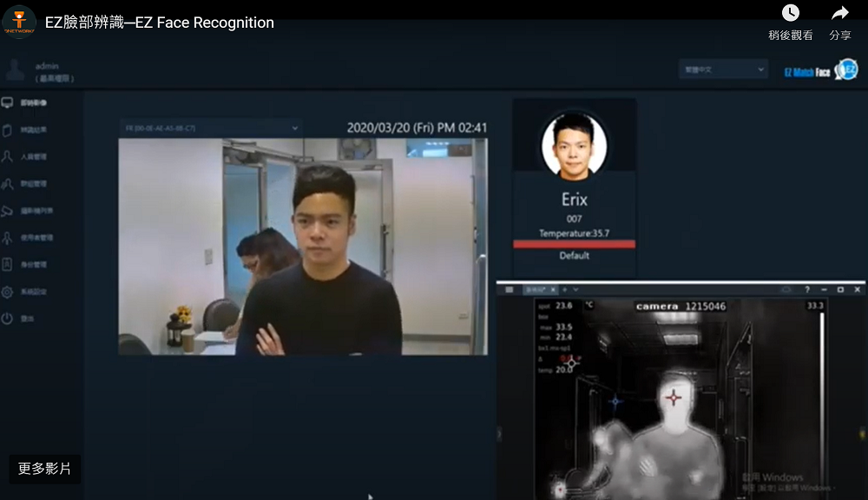Click the camera 1215046 label
Screen dimensions: 868x500
click(x=681, y=306)
